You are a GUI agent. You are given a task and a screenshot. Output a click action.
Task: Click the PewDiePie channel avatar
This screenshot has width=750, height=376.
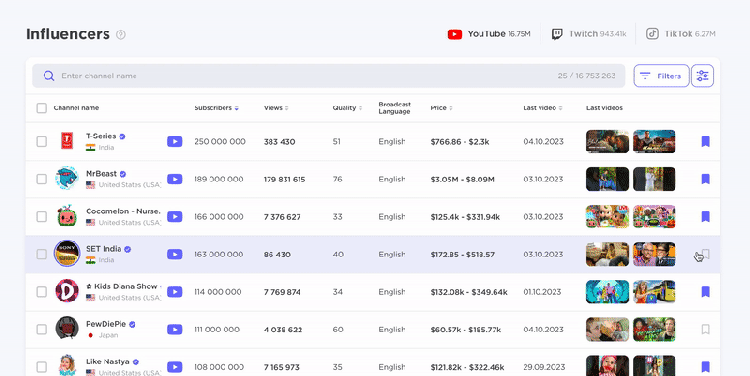pos(67,329)
